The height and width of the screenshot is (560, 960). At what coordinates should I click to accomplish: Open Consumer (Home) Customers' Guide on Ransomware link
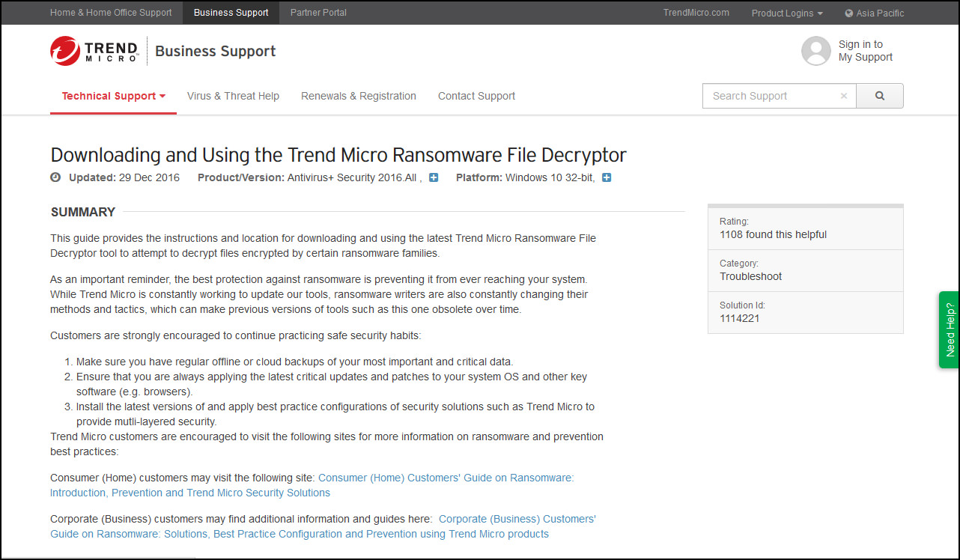pyautogui.click(x=312, y=485)
